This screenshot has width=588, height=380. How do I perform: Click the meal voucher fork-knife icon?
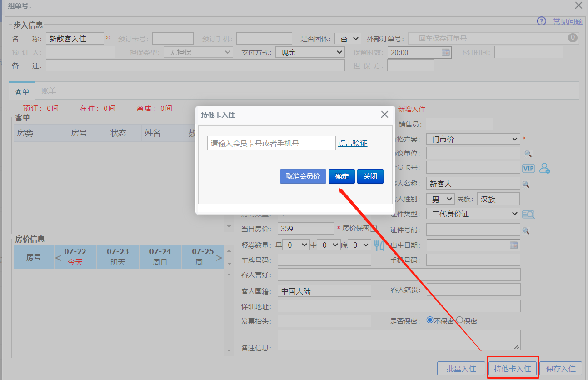(379, 245)
